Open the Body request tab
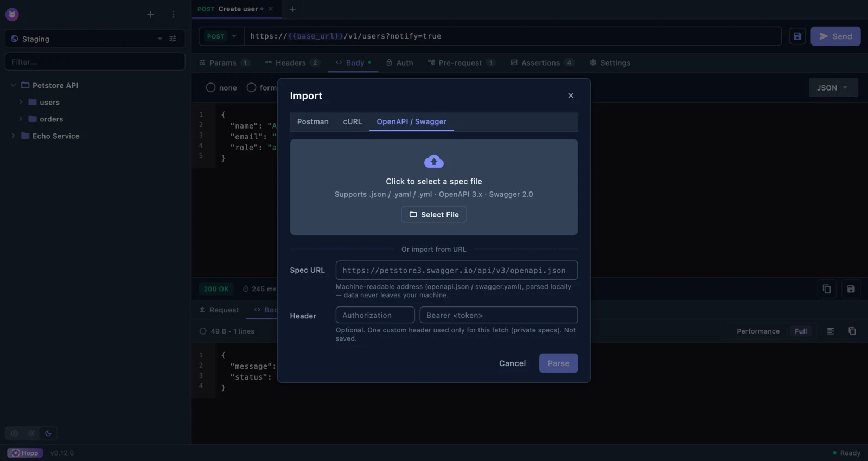The width and height of the screenshot is (868, 461). tap(353, 63)
